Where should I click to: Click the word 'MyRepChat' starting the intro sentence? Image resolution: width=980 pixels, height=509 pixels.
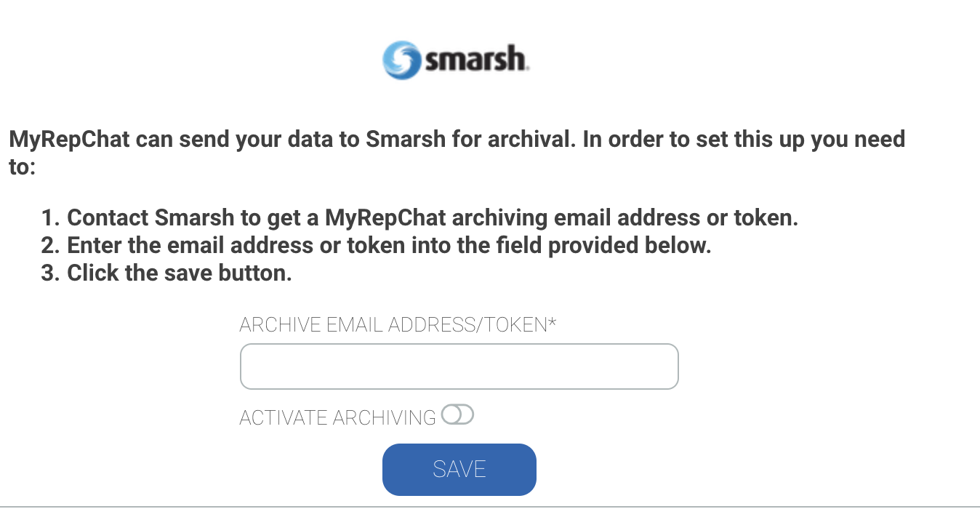click(x=69, y=139)
